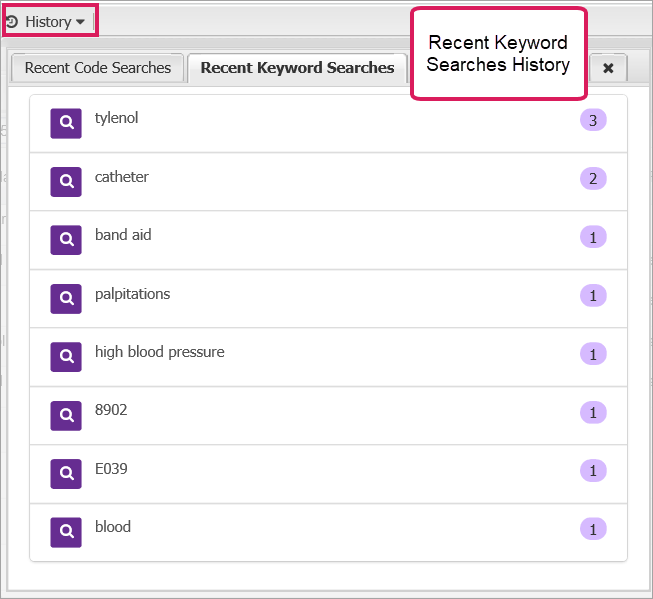Click the search icon beside blood
This screenshot has height=599, width=653.
[x=66, y=531]
